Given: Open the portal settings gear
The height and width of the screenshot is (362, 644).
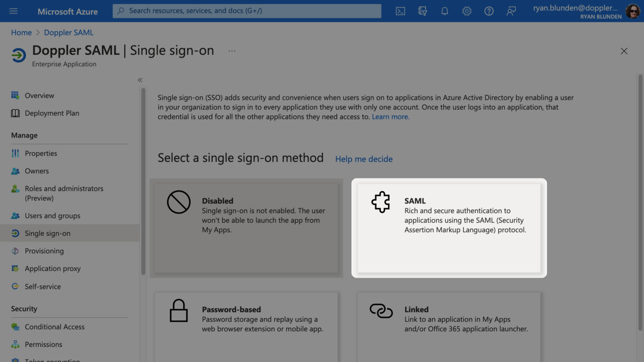Looking at the screenshot, I should click(x=467, y=11).
